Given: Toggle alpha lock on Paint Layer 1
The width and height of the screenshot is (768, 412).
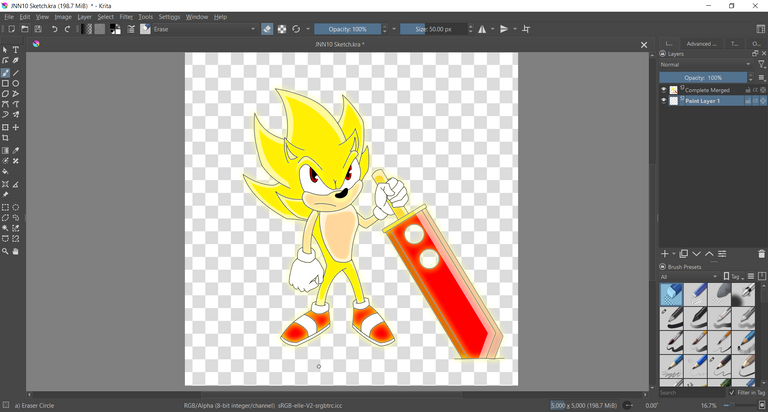Looking at the screenshot, I should coord(764,101).
